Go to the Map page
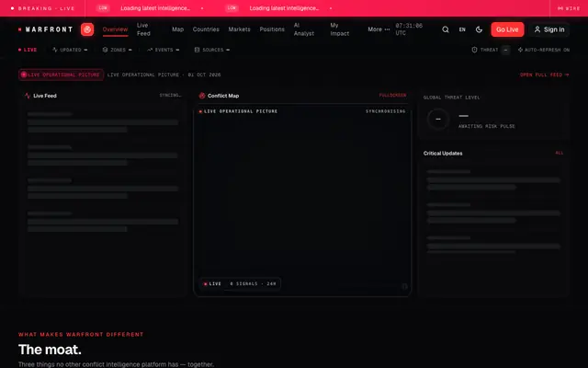The height and width of the screenshot is (368, 588). (177, 29)
